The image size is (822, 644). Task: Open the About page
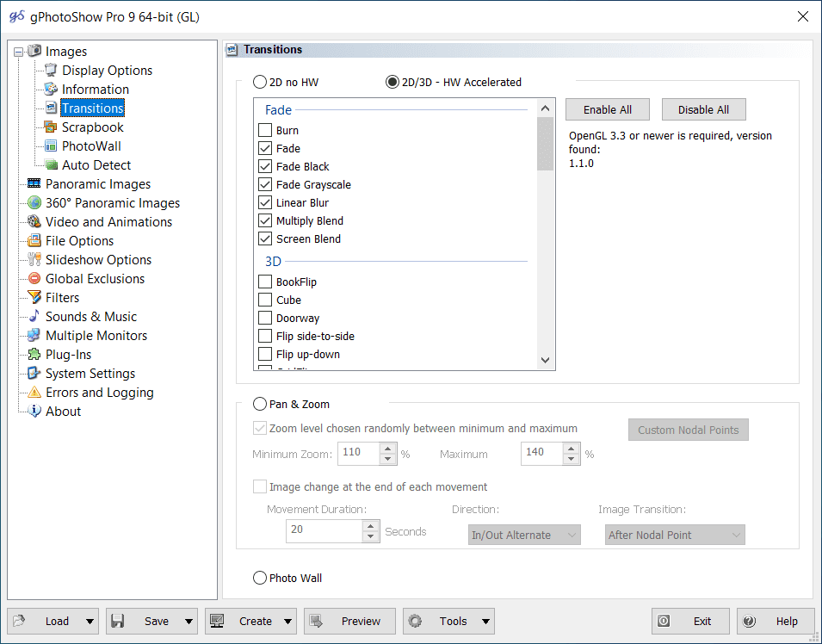[x=63, y=411]
